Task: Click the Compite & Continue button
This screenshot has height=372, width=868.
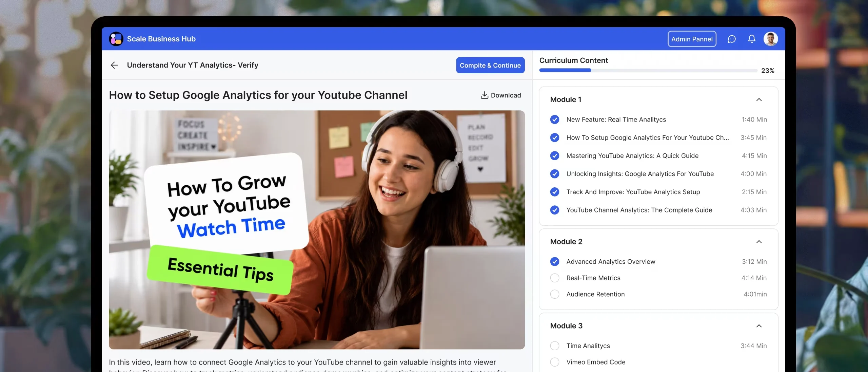Action: coord(490,65)
